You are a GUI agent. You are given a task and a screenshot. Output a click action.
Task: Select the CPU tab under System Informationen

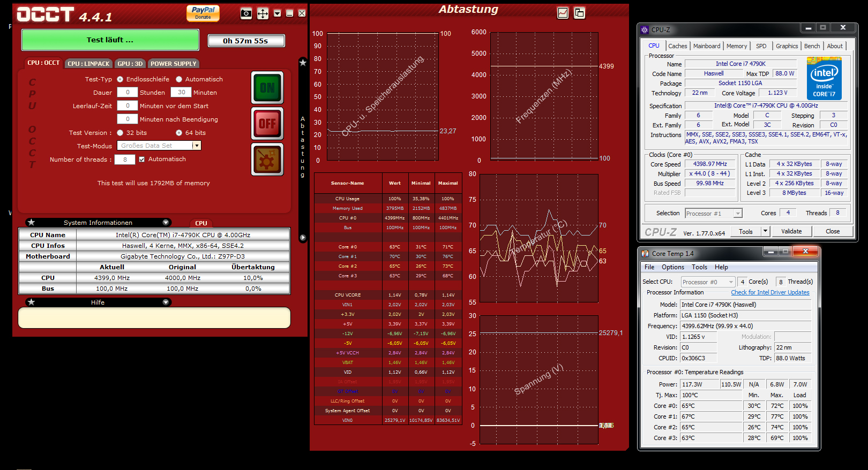pos(201,223)
